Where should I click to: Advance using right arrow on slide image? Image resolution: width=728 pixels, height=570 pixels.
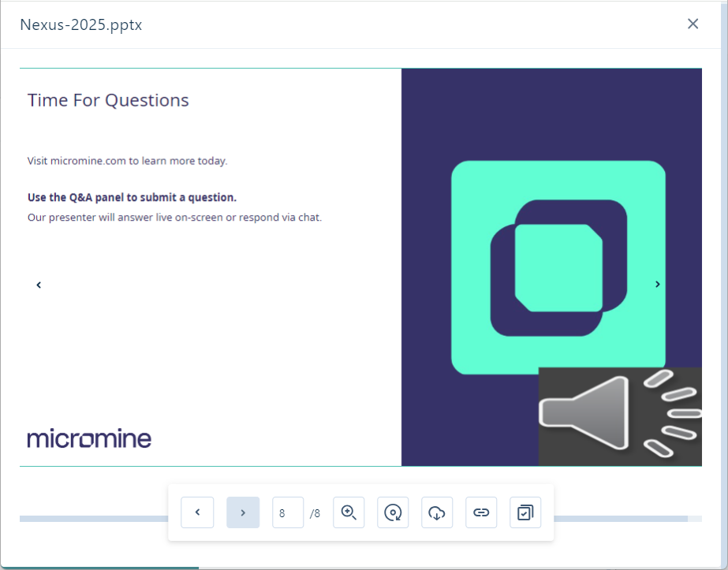pyautogui.click(x=658, y=284)
